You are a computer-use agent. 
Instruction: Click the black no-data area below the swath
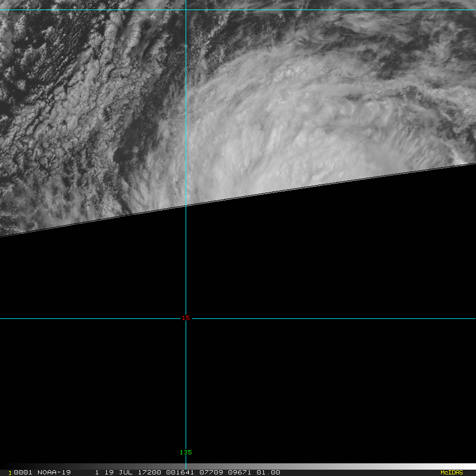317,254
